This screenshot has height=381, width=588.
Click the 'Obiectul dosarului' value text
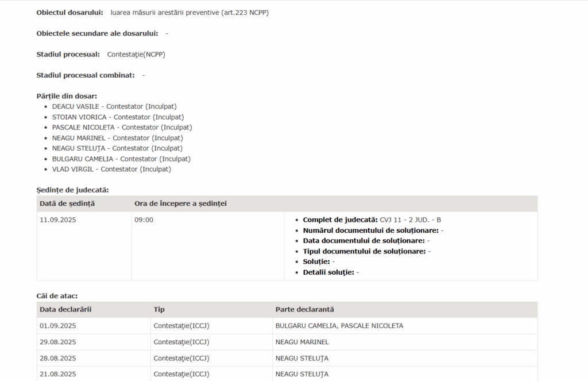pyautogui.click(x=189, y=13)
